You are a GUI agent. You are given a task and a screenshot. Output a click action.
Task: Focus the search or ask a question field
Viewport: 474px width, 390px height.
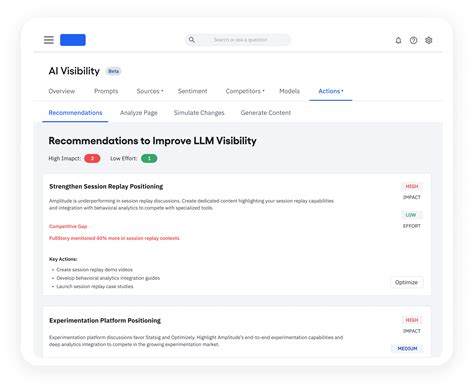(x=238, y=40)
